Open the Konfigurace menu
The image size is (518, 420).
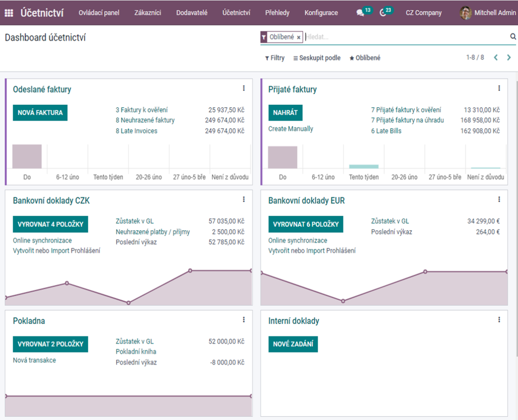(321, 13)
